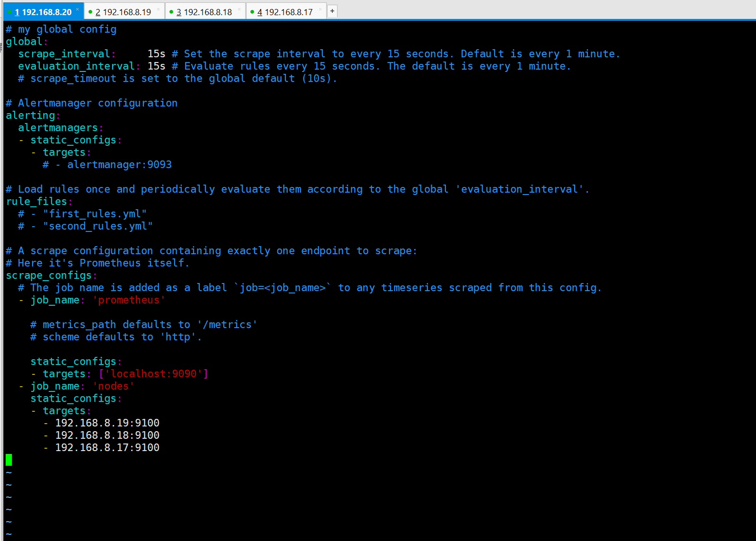Screen dimensions: 756x541
Task: Click the green connection dot on tab 192.168.8.19
Action: pos(90,12)
